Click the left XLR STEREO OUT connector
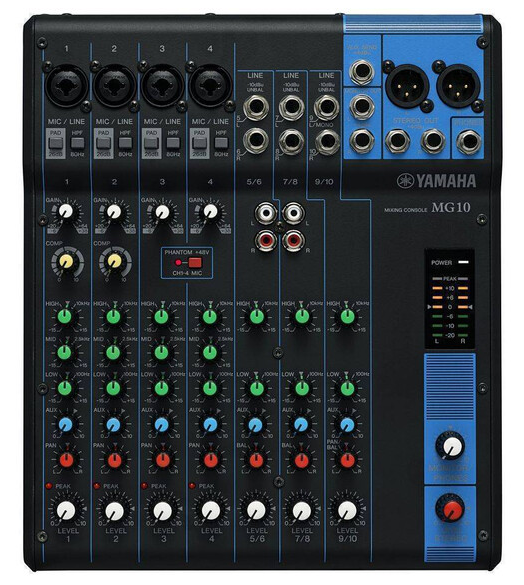Image resolution: width=524 pixels, height=585 pixels. pyautogui.click(x=406, y=86)
